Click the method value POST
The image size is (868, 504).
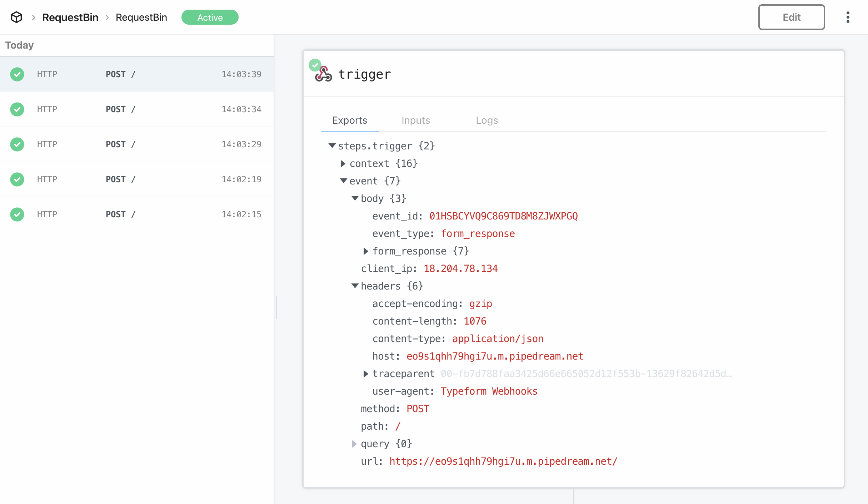(418, 409)
